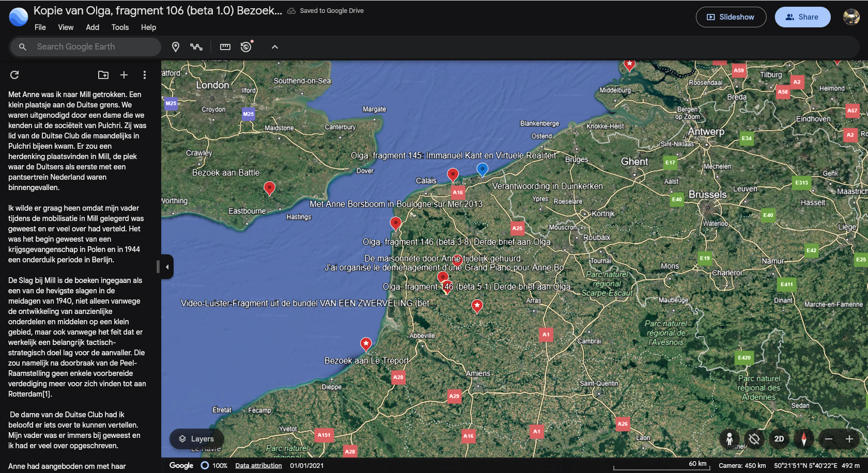Share this project
This screenshot has width=868, height=473.
[x=802, y=17]
